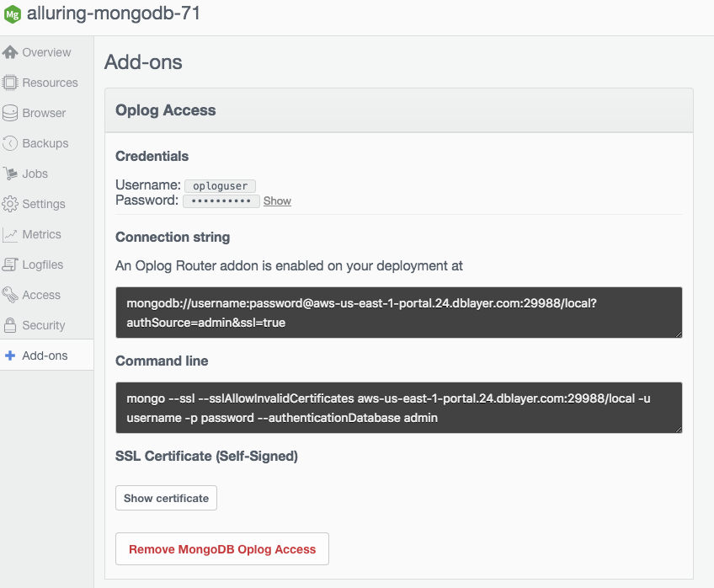Open the Security padlock icon
This screenshot has width=714, height=588.
12,324
